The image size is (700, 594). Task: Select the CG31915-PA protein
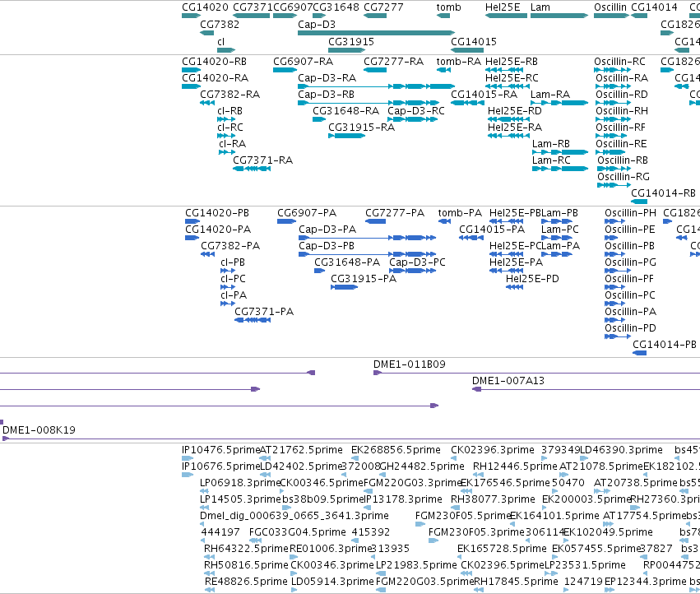(344, 287)
